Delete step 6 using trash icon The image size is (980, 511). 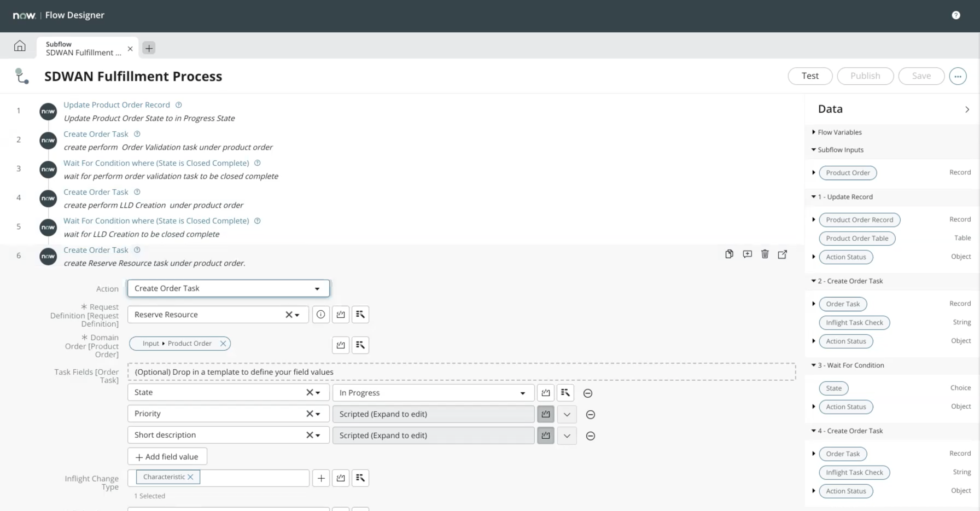click(x=765, y=254)
